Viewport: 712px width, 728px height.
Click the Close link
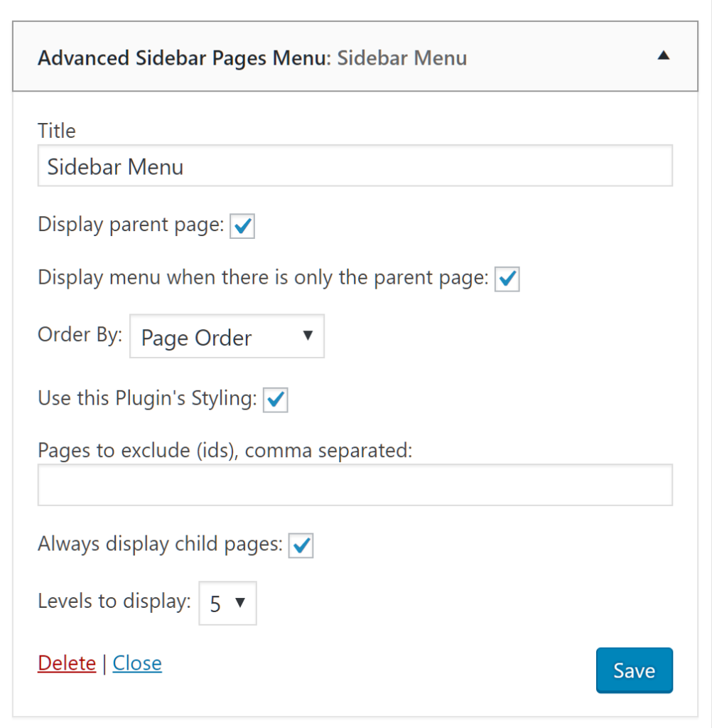pyautogui.click(x=136, y=663)
